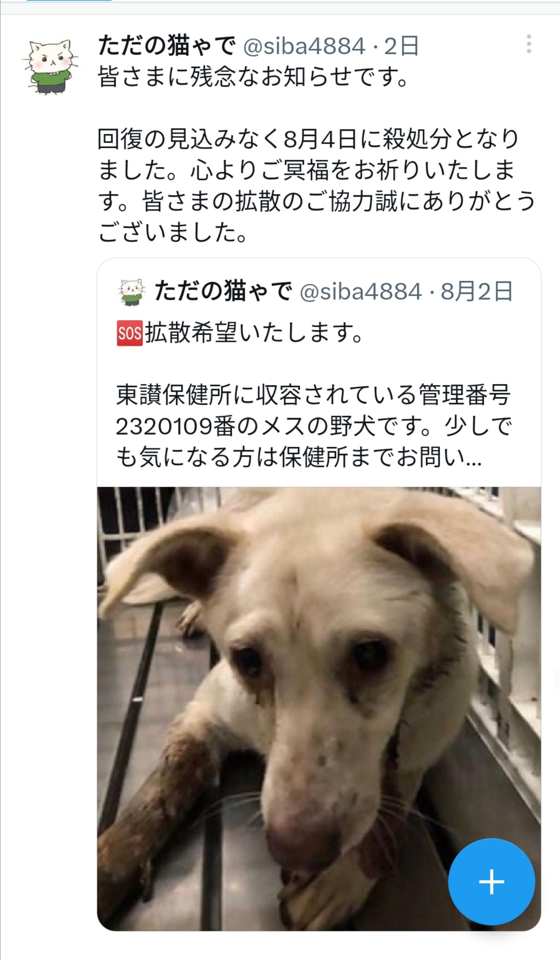Open tweet via the 2日 timestamp
Screen dimensions: 560x960
tap(401, 46)
